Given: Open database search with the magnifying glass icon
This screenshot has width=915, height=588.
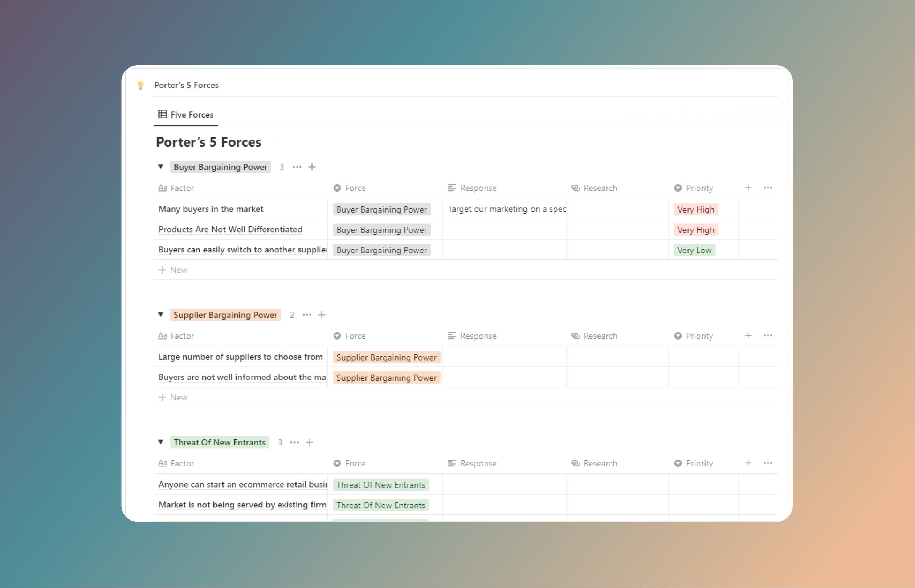Looking at the screenshot, I should click(683, 114).
